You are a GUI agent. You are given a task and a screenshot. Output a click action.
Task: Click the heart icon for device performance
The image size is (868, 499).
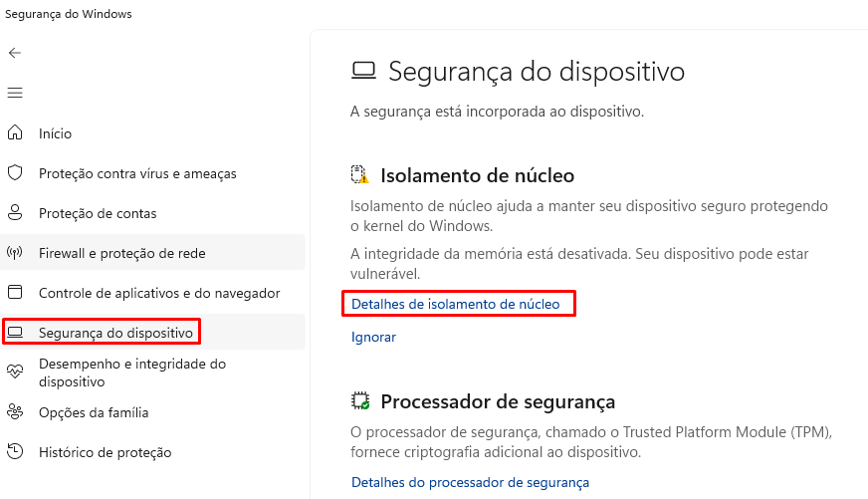(x=15, y=373)
